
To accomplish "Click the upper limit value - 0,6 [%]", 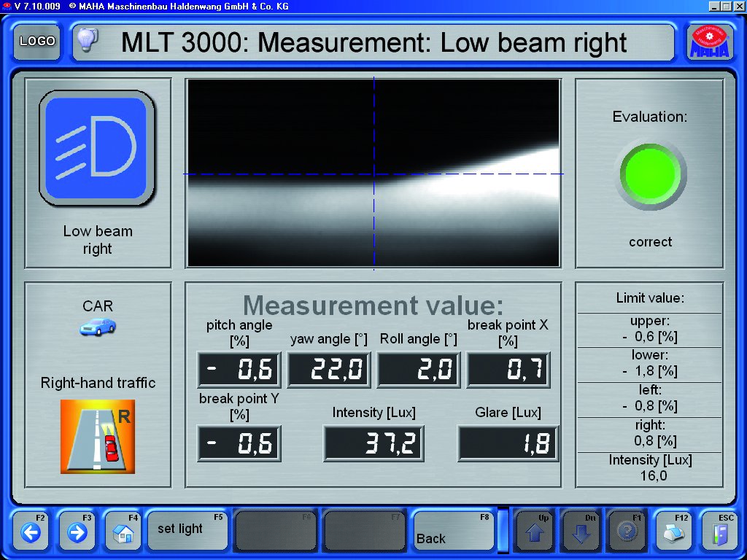I will pos(650,337).
